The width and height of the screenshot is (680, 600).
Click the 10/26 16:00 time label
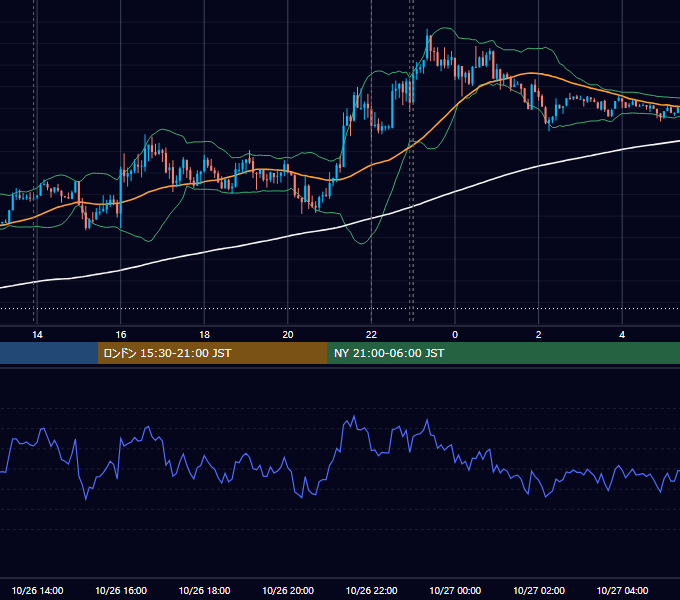[x=121, y=590]
